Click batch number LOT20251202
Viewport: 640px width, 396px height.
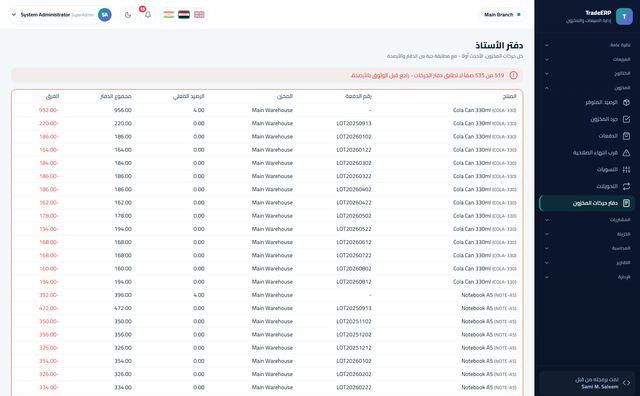[x=354, y=335]
